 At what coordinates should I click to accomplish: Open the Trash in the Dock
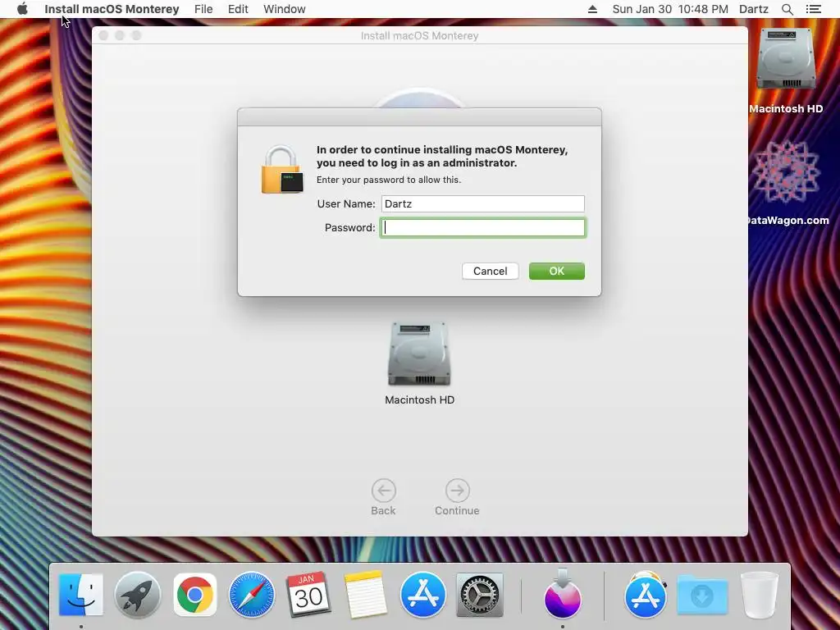pyautogui.click(x=759, y=595)
